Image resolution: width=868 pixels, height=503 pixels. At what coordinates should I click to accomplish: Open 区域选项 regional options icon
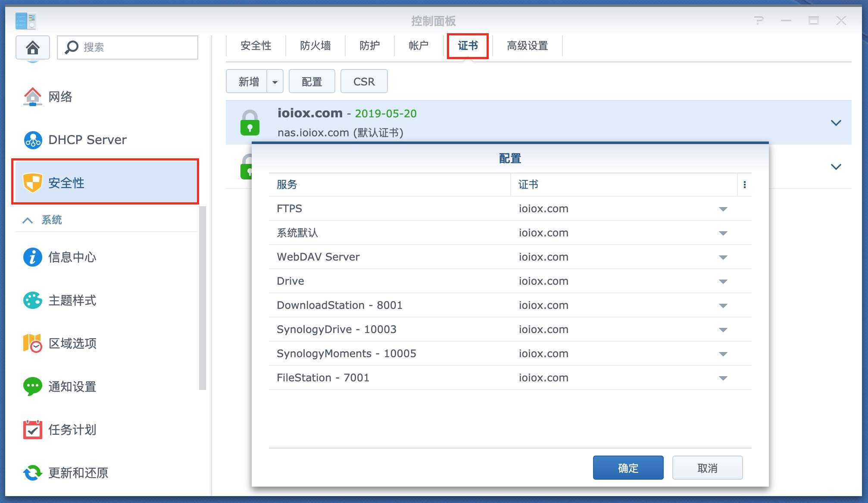[x=33, y=343]
